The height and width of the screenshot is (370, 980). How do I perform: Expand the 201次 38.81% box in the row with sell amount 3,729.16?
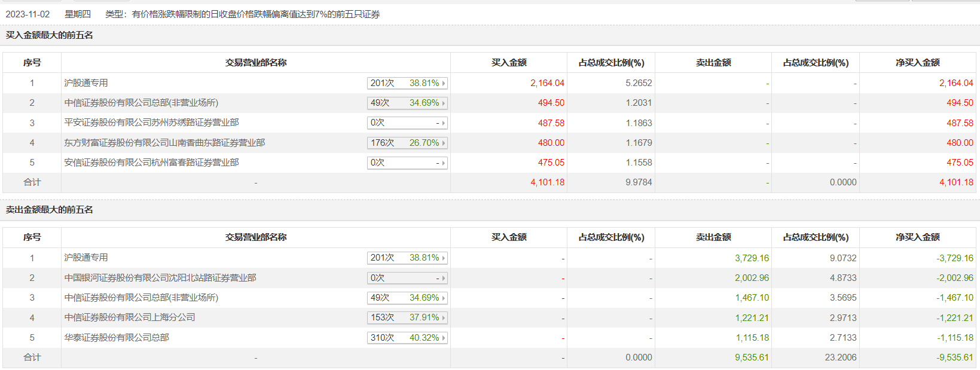tap(407, 258)
